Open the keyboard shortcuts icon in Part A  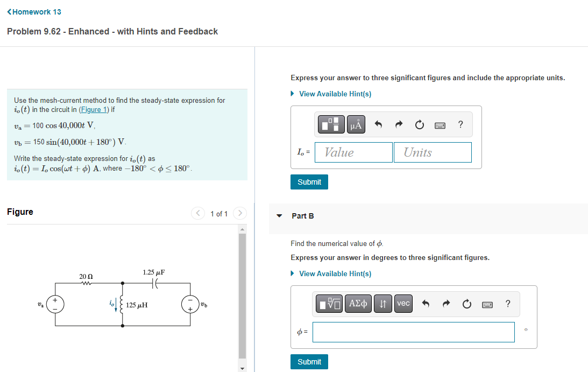point(440,124)
